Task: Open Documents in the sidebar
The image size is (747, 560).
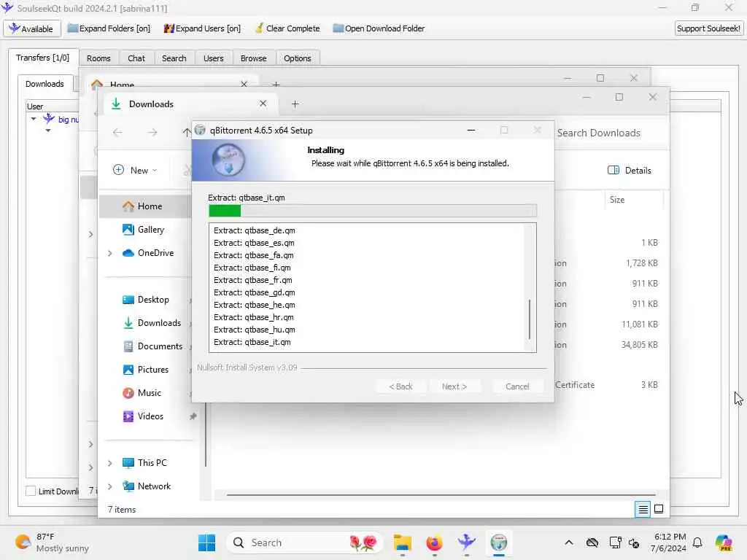Action: pos(159,346)
